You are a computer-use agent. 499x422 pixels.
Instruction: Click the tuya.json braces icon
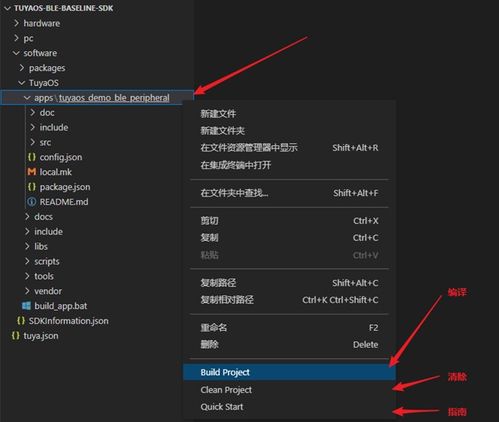[x=15, y=335]
